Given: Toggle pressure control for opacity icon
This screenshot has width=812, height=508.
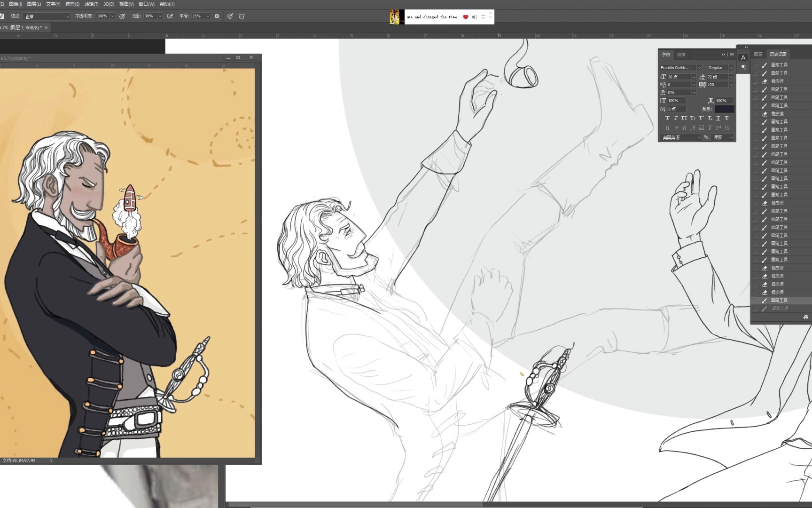Looking at the screenshot, I should click(x=122, y=16).
